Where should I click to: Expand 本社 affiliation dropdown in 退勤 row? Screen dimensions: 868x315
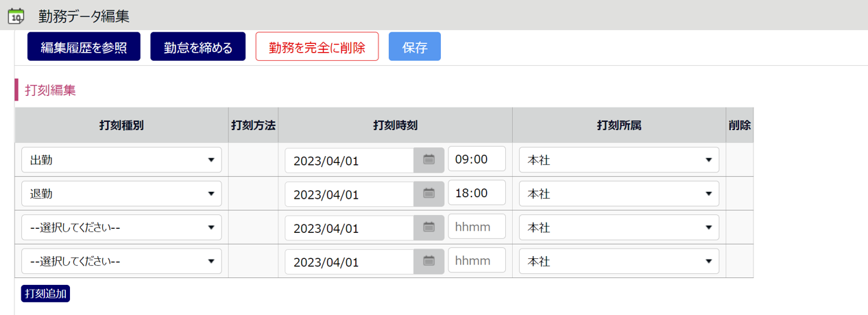click(x=618, y=194)
